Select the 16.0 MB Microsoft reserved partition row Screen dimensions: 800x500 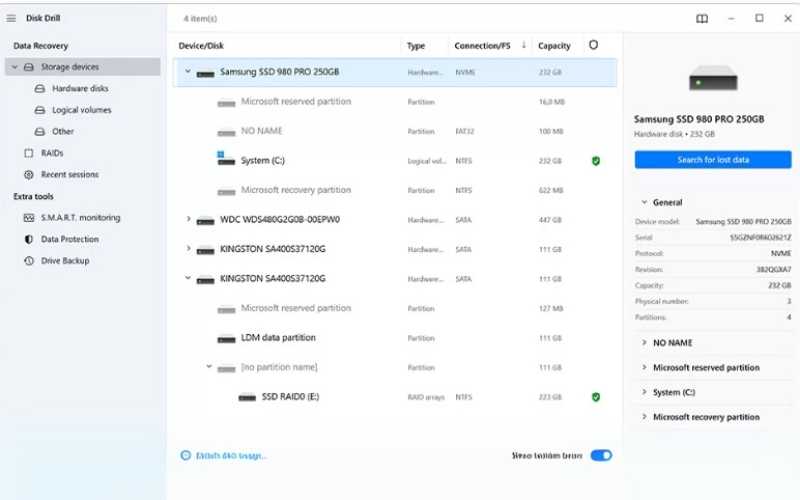tap(395, 102)
